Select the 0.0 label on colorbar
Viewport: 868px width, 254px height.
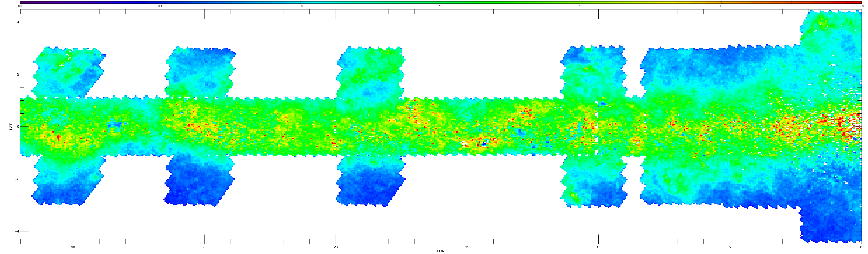[x=21, y=6]
